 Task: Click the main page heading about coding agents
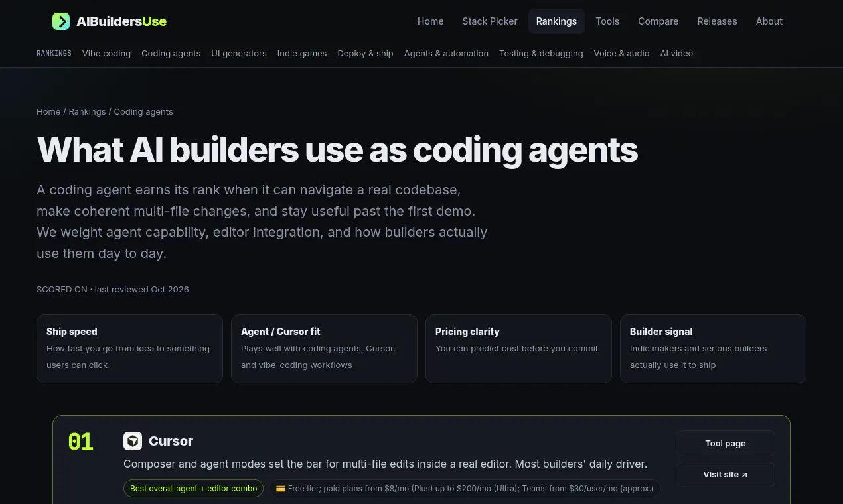coord(337,151)
